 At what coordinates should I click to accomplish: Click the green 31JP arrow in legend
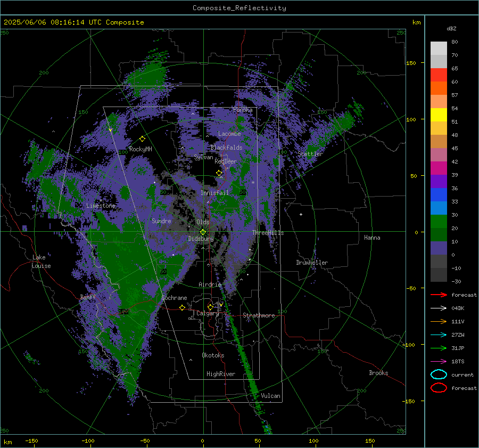coord(439,348)
